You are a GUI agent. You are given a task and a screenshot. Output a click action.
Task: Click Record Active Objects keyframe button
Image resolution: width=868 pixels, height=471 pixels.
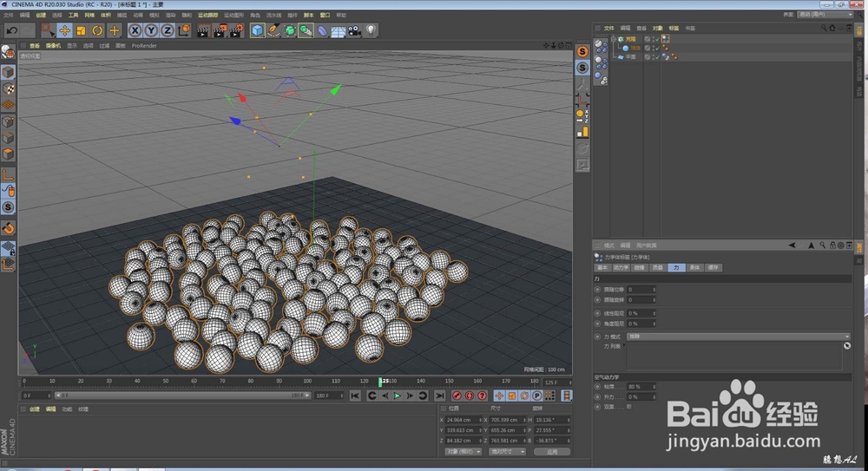[x=457, y=396]
